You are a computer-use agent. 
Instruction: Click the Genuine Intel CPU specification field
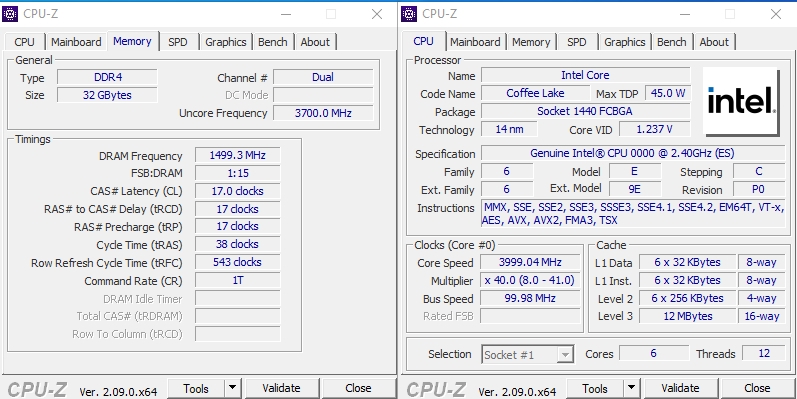click(633, 153)
